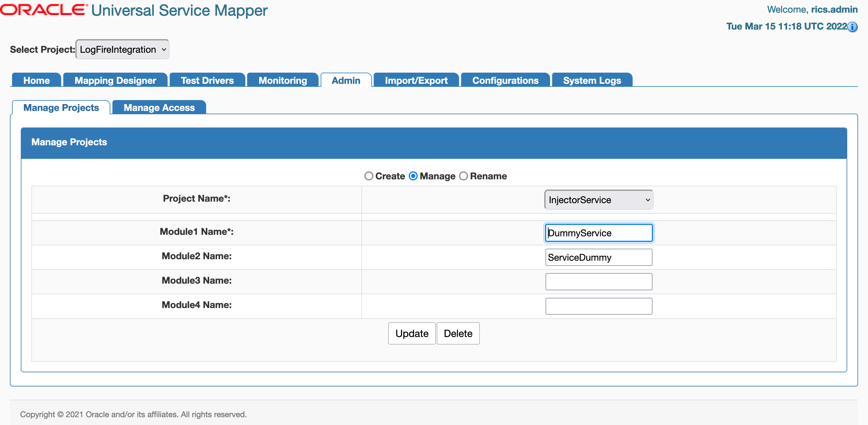The width and height of the screenshot is (868, 425).
Task: Select the Create radio button
Action: click(x=369, y=176)
